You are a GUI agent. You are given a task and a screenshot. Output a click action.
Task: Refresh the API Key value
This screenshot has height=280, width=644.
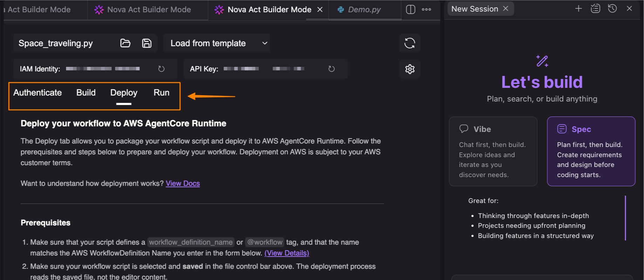click(x=331, y=69)
